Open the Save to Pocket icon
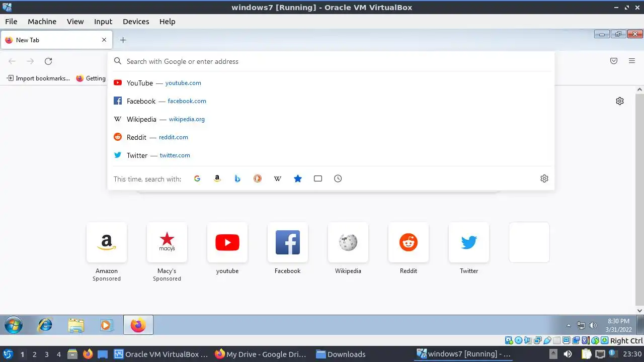 [x=614, y=61]
